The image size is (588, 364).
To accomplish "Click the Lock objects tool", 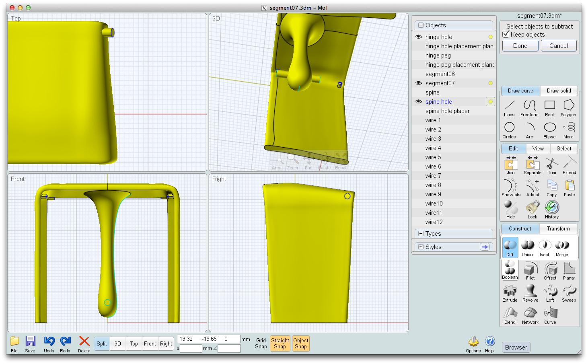I will tap(532, 210).
